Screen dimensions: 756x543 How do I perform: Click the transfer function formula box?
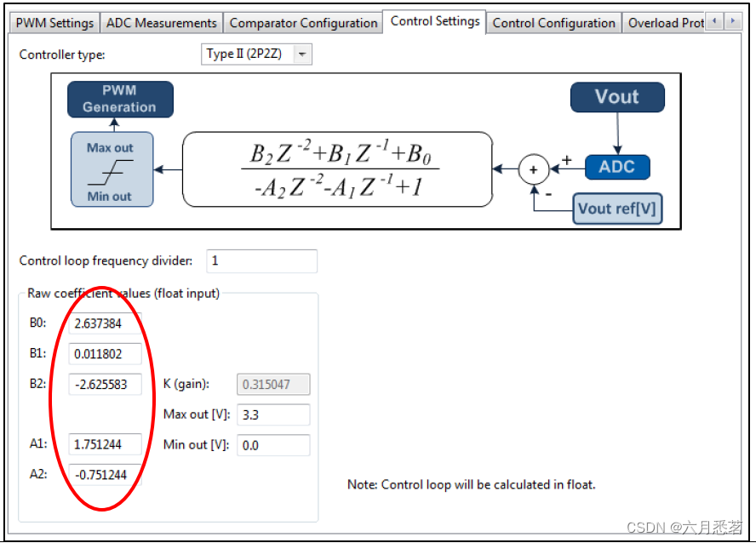click(x=337, y=169)
